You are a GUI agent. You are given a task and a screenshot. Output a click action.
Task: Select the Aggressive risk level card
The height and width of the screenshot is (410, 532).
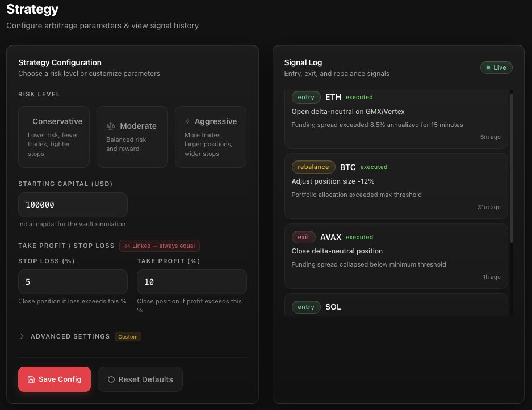coord(211,137)
